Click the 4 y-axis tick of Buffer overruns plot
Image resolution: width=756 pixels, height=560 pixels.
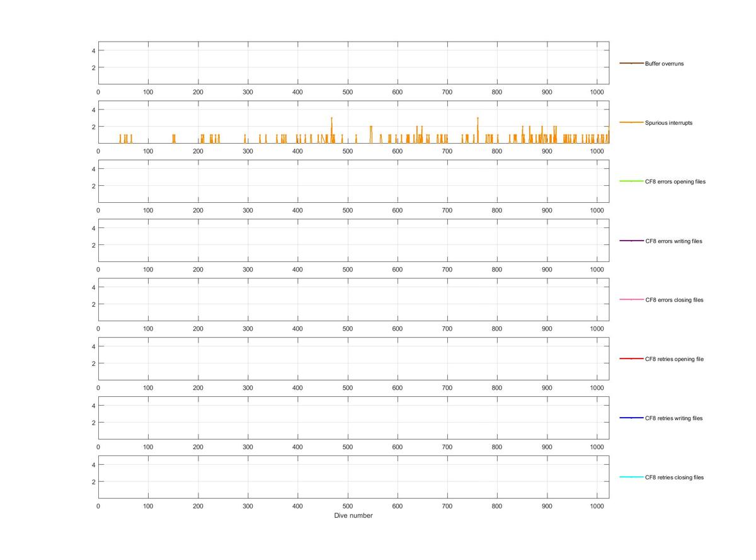(x=93, y=50)
